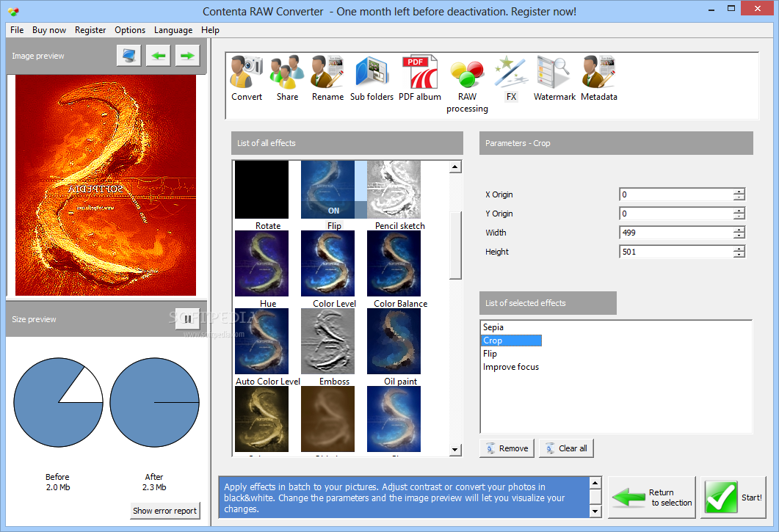The image size is (779, 532).
Task: Show fullscreen preview with monitor icon
Action: click(129, 55)
